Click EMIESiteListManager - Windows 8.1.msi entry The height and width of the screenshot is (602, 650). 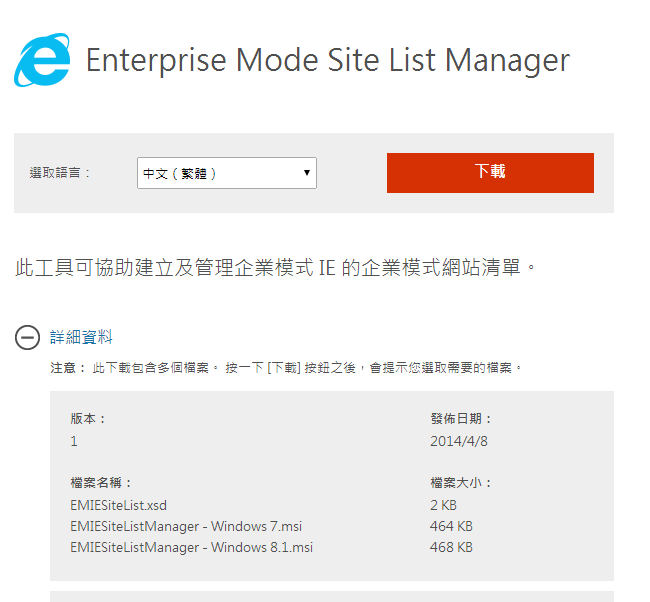pyautogui.click(x=191, y=547)
